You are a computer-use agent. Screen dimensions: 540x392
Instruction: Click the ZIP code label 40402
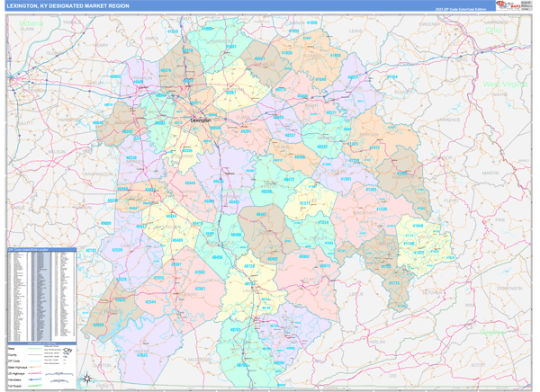pos(273,259)
